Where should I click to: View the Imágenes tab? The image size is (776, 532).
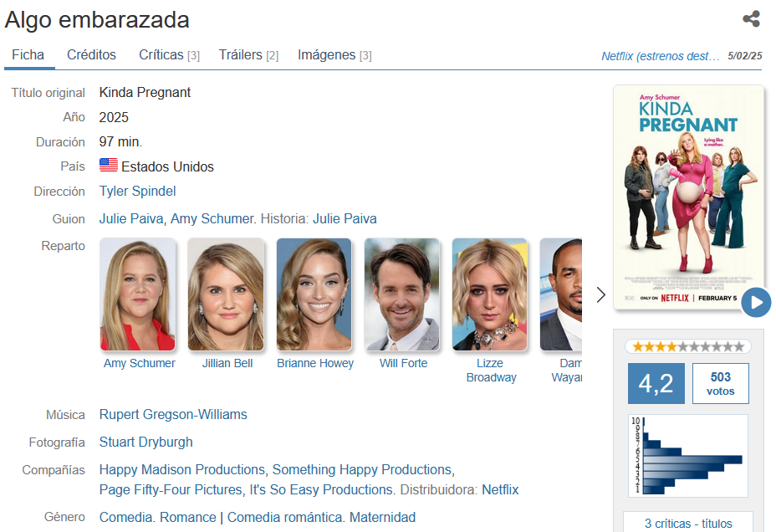click(x=334, y=54)
